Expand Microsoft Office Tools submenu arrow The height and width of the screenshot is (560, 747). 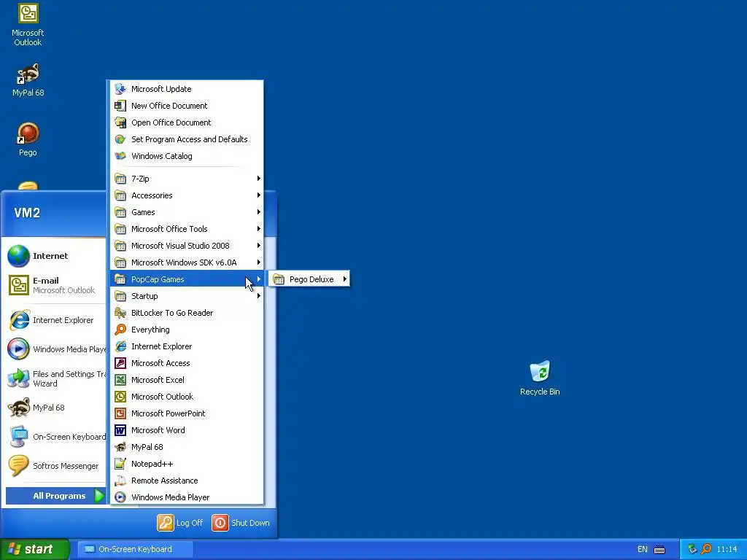coord(259,229)
